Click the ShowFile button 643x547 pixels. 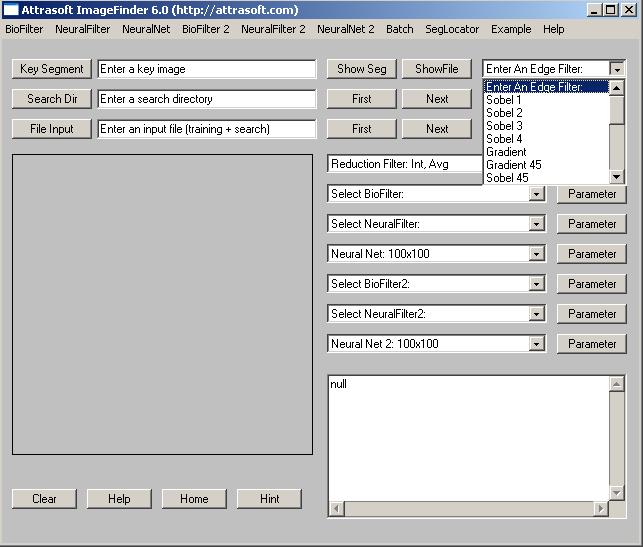(x=437, y=69)
